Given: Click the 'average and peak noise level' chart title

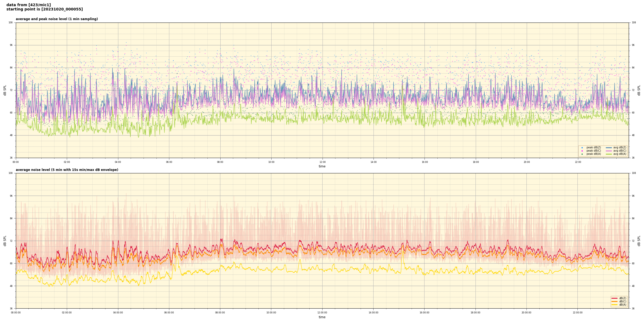Looking at the screenshot, I should click(57, 19).
